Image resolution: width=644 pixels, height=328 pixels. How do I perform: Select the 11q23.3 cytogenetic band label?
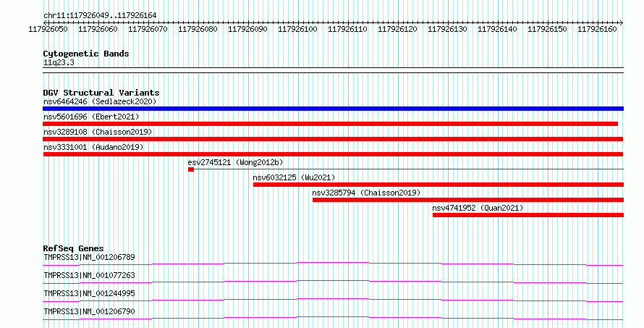click(x=59, y=63)
